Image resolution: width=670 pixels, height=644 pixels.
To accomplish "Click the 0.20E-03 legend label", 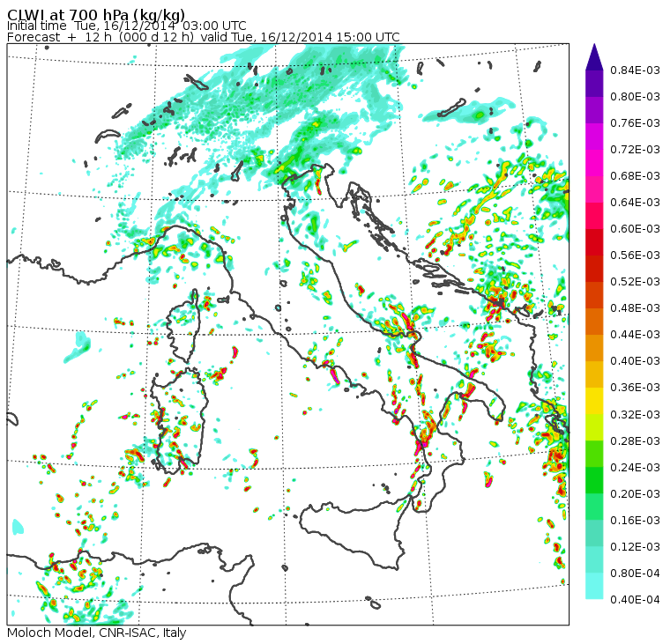I will point(635,493).
